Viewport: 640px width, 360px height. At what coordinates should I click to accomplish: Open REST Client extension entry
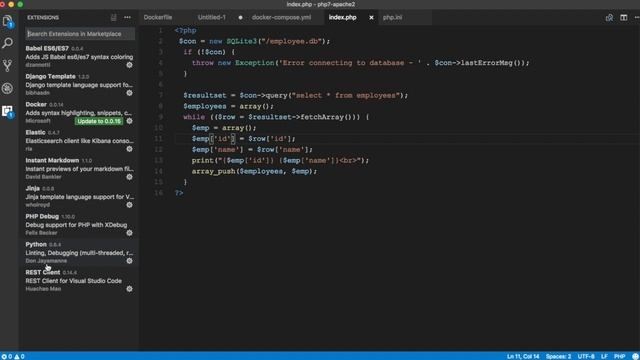pos(79,280)
